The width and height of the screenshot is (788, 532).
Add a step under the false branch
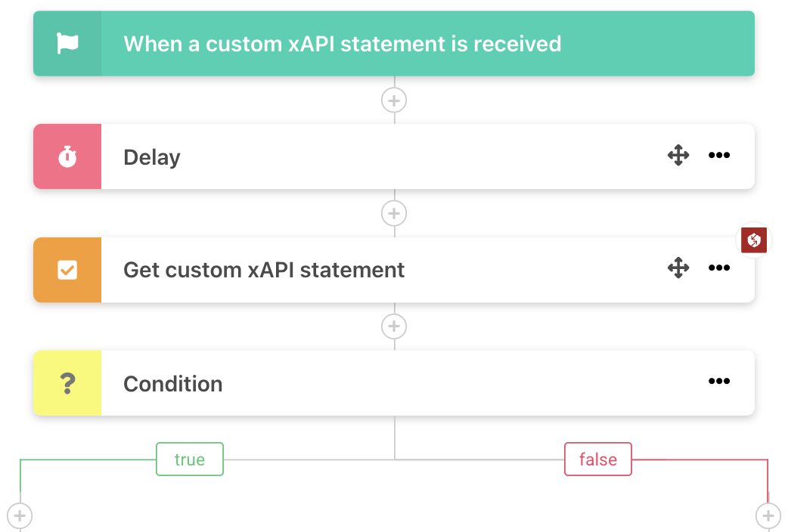coord(768,517)
